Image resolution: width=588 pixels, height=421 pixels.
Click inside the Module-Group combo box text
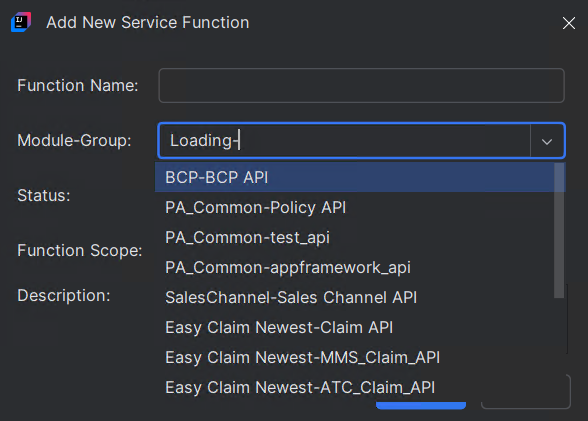coord(344,141)
